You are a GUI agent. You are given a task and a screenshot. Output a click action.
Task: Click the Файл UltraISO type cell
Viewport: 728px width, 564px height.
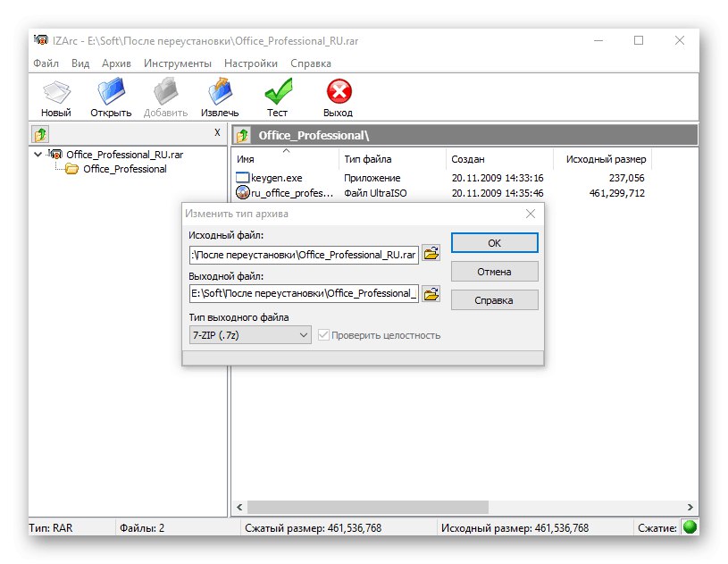(x=375, y=193)
